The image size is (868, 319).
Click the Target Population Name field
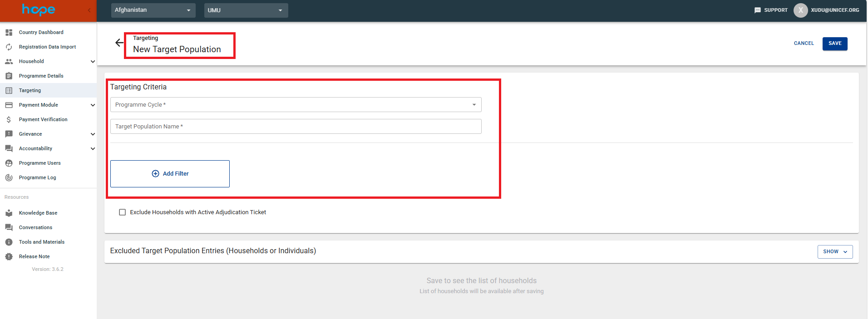296,127
